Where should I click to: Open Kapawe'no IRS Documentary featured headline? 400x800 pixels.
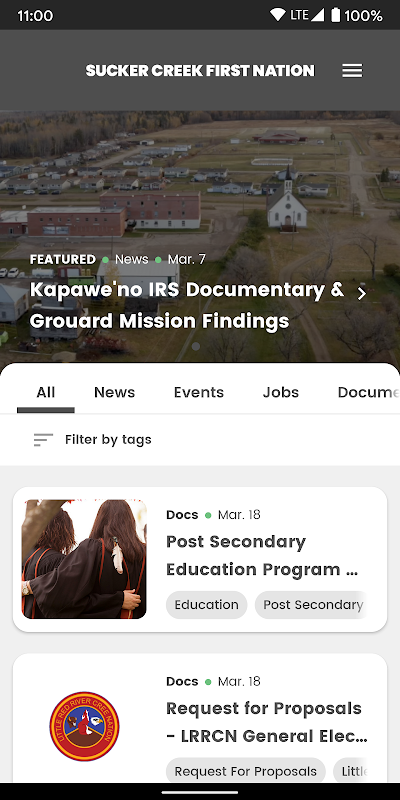coord(187,305)
